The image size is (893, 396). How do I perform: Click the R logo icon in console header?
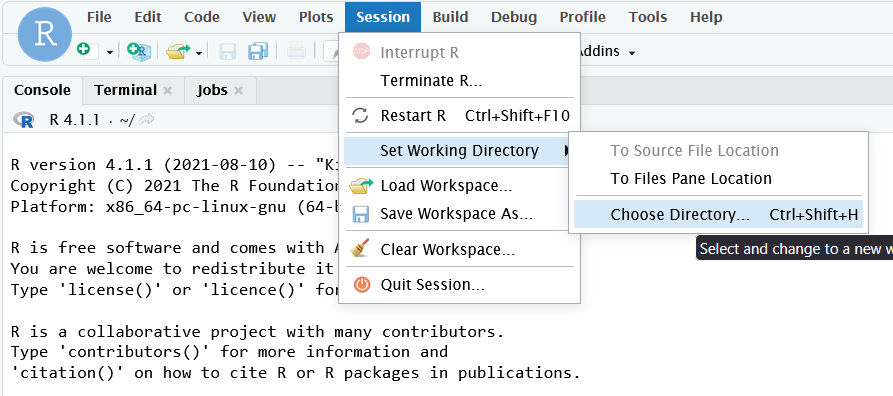point(24,120)
